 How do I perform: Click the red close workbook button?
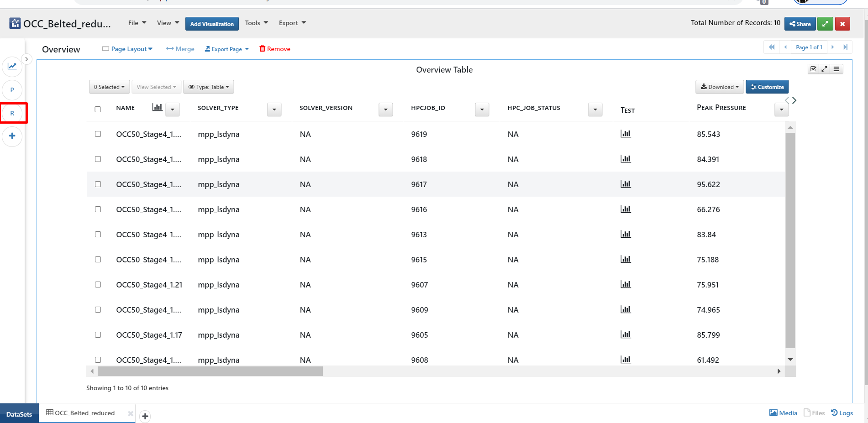coord(842,24)
